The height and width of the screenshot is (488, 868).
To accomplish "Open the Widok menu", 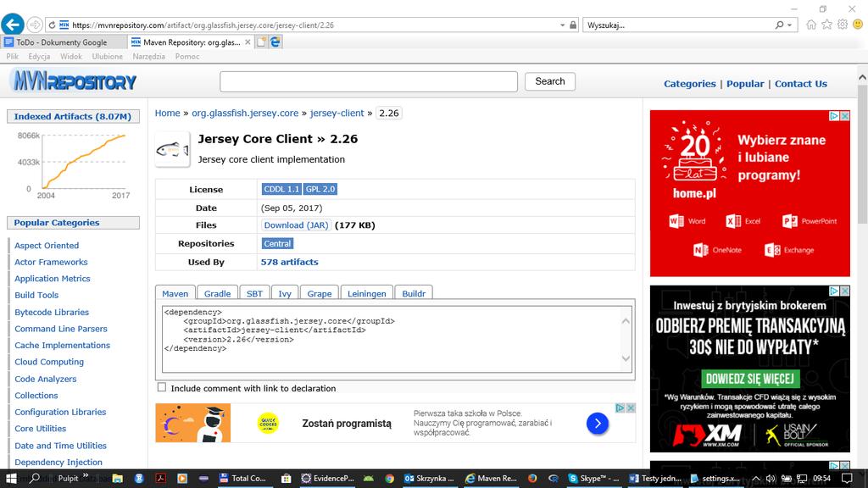I will tap(71, 57).
